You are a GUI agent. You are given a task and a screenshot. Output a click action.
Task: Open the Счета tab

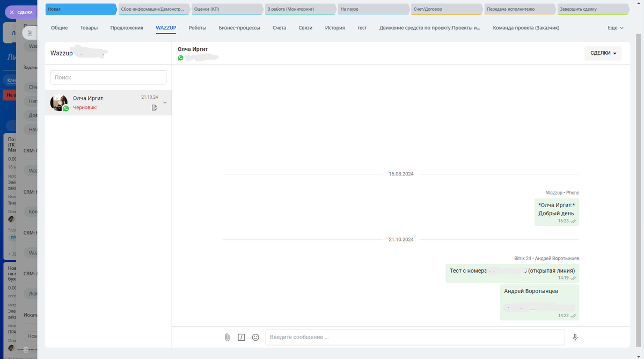[279, 27]
